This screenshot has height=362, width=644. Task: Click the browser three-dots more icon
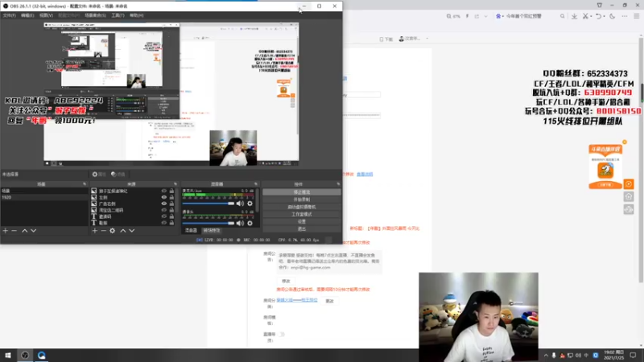625,16
